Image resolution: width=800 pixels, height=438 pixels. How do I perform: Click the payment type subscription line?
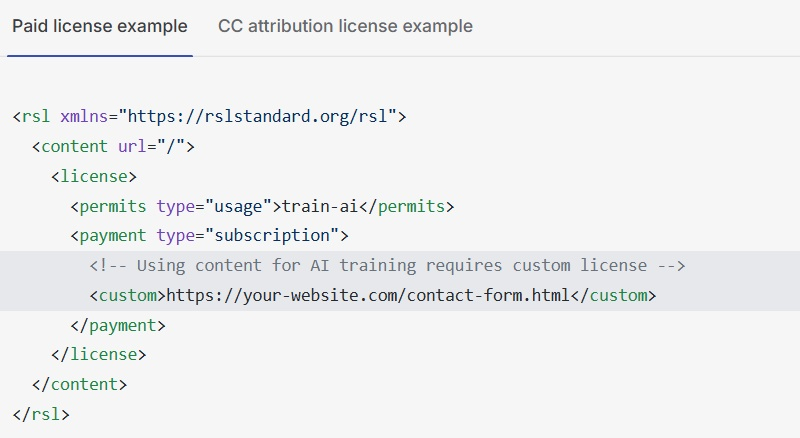point(210,236)
